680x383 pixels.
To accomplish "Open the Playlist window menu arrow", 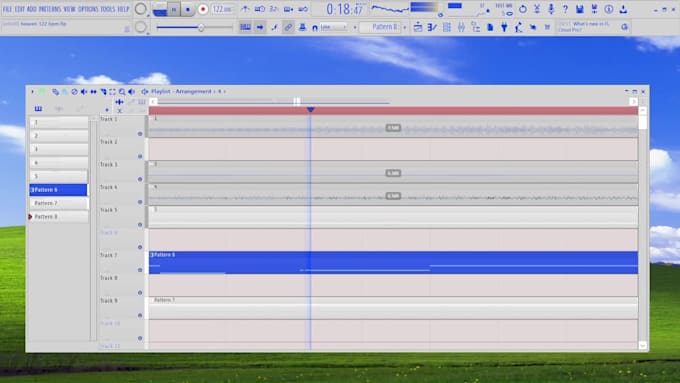I will 32,92.
